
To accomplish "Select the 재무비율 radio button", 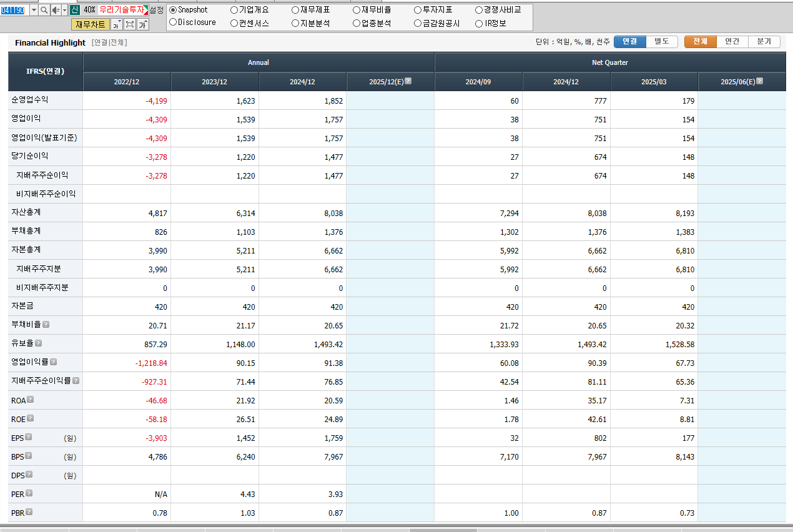I will click(x=357, y=10).
